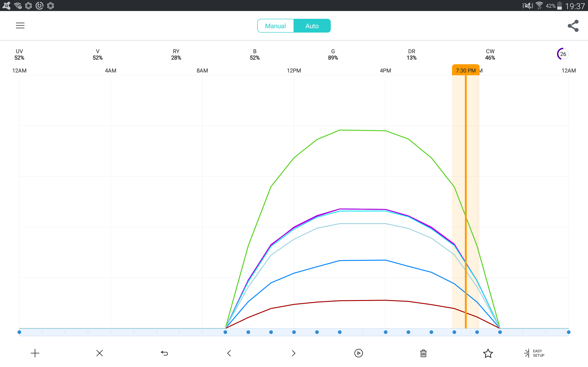The width and height of the screenshot is (588, 367).
Task: Delete point using trash icon
Action: pyautogui.click(x=423, y=353)
